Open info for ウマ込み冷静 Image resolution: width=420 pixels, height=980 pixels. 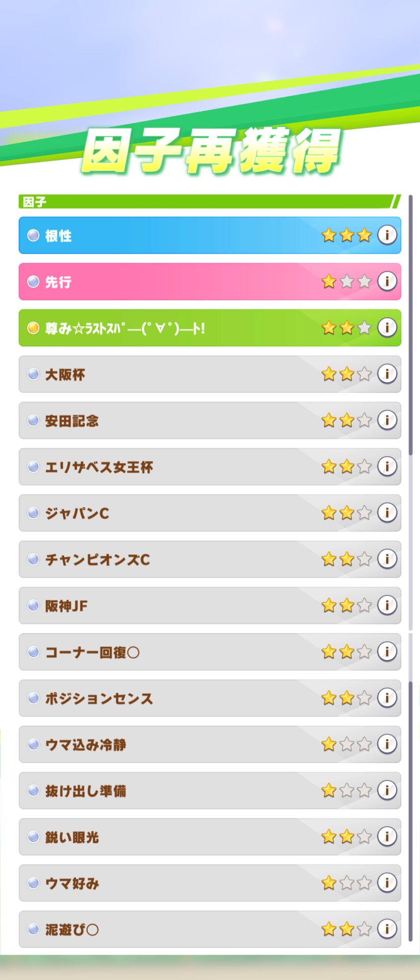387,744
